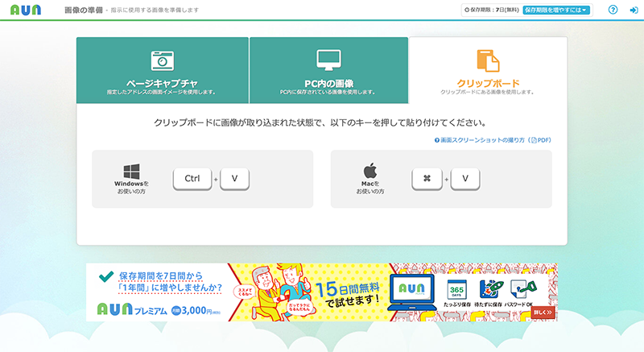Open help via the question mark icon
Viewport: 644px width, 352px height.
[613, 10]
